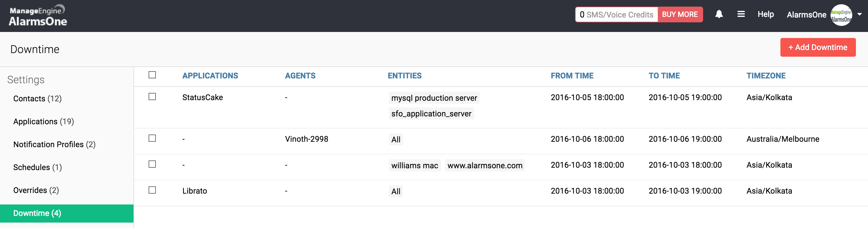Click Asia/Kolkata timezone in StatusCake row
The image size is (868, 228).
tap(769, 97)
